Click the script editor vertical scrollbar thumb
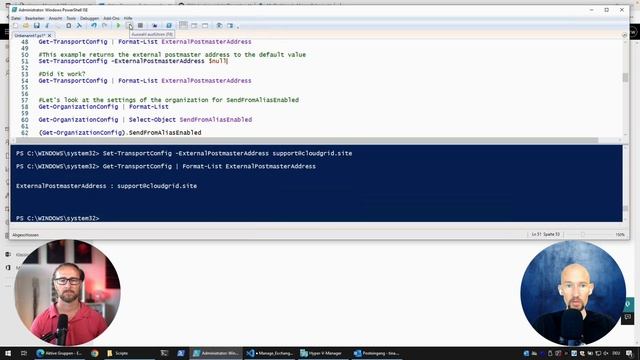 tap(625, 78)
